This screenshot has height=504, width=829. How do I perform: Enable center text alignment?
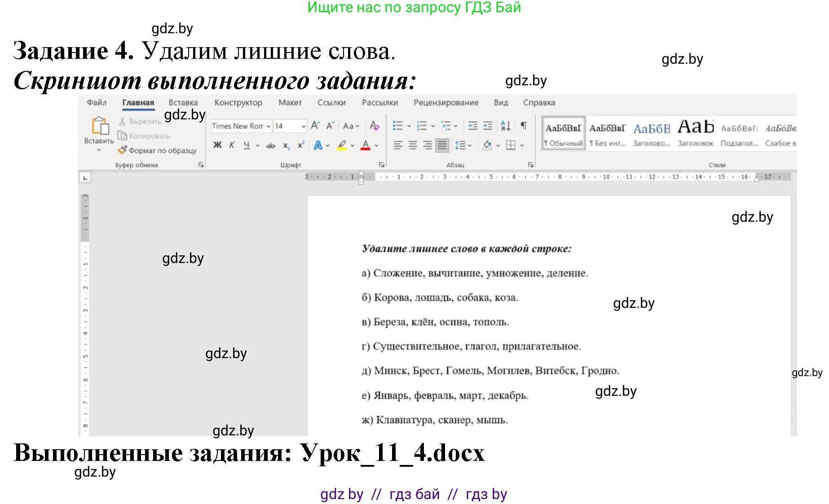(414, 145)
